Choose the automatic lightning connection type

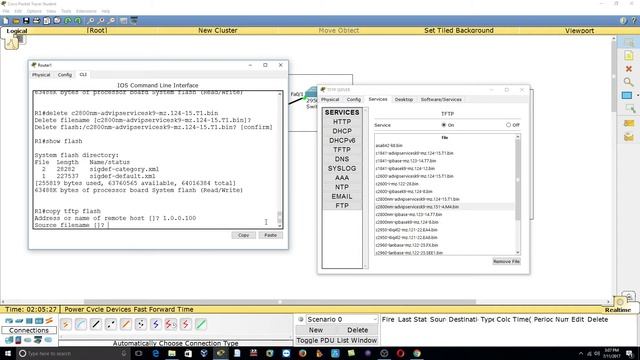coord(66,324)
